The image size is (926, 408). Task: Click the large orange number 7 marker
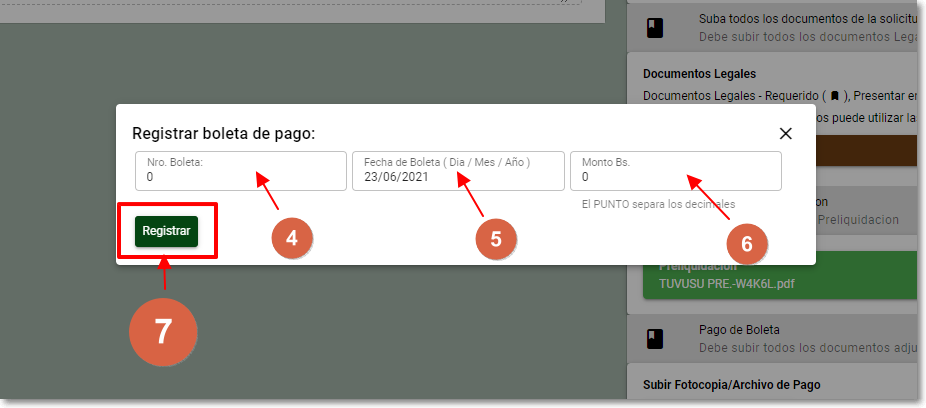tap(163, 332)
